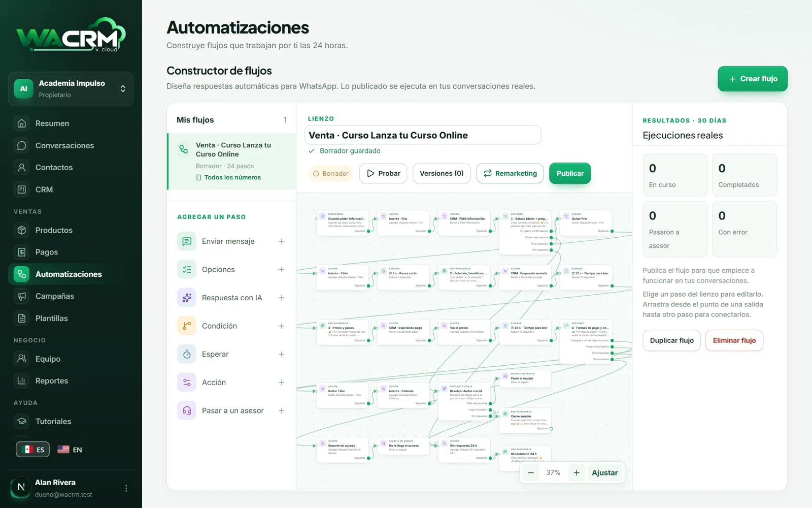812x508 pixels.
Task: Click the Pasar a un asesor headset icon
Action: (187, 410)
